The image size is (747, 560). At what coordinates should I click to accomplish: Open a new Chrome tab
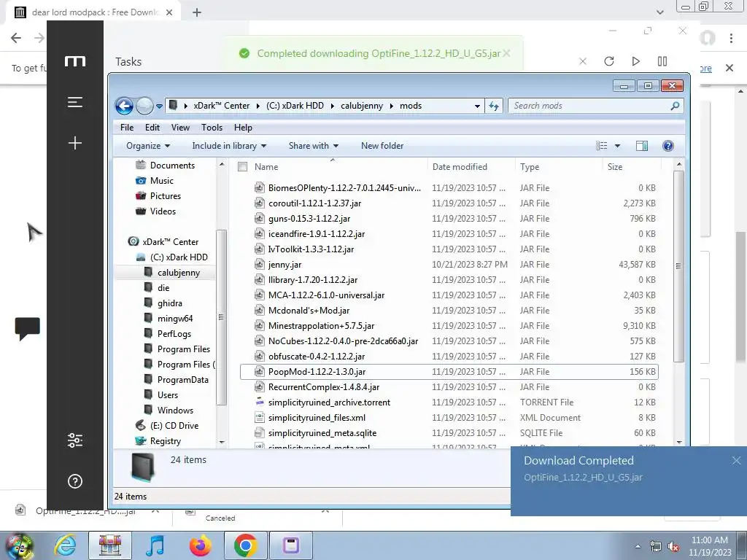197,12
